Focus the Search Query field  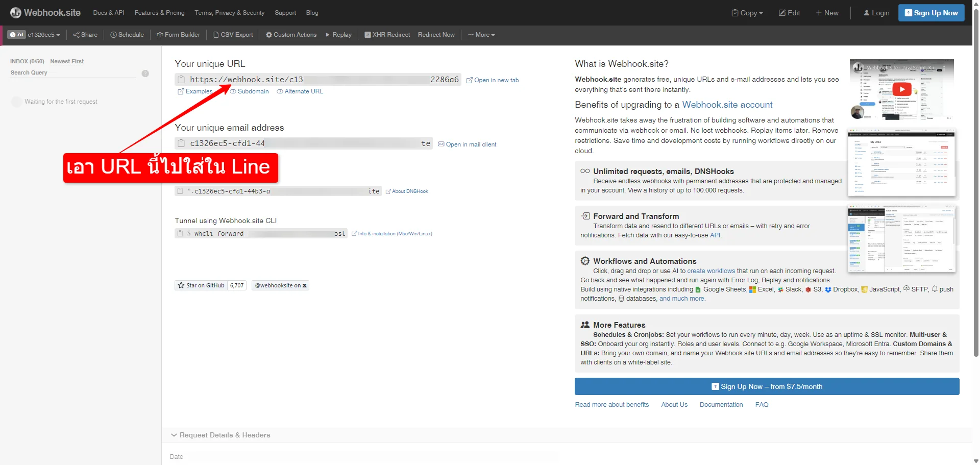click(x=73, y=73)
